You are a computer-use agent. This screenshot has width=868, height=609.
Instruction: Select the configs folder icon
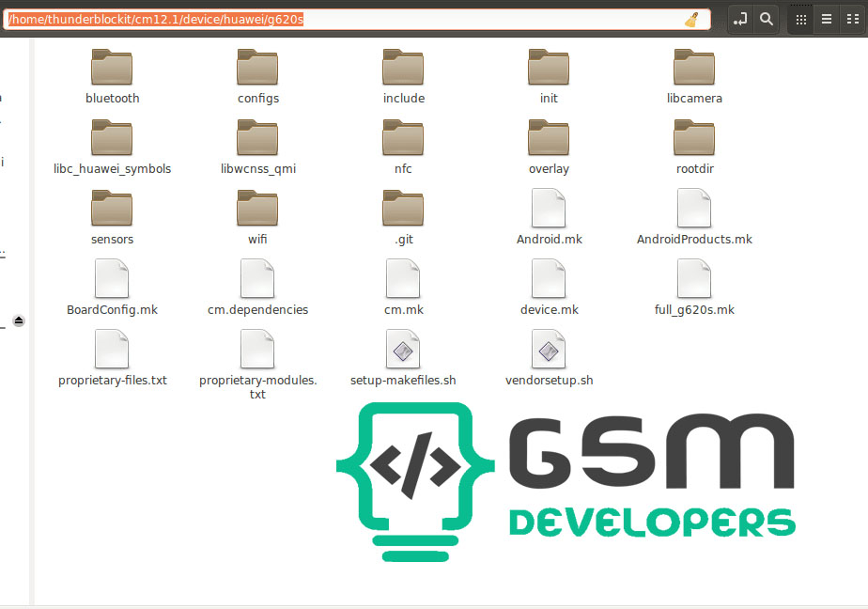click(x=257, y=67)
